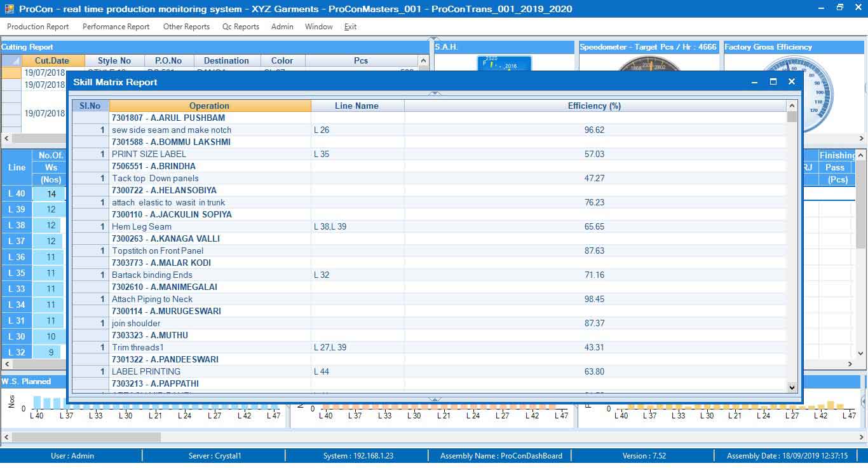Select the L 40 line row

[17, 193]
